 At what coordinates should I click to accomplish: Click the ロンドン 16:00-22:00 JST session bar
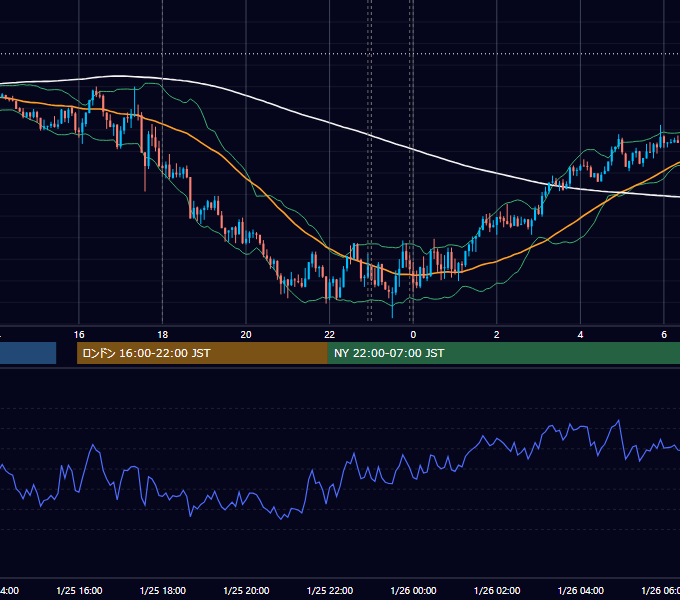coord(202,353)
